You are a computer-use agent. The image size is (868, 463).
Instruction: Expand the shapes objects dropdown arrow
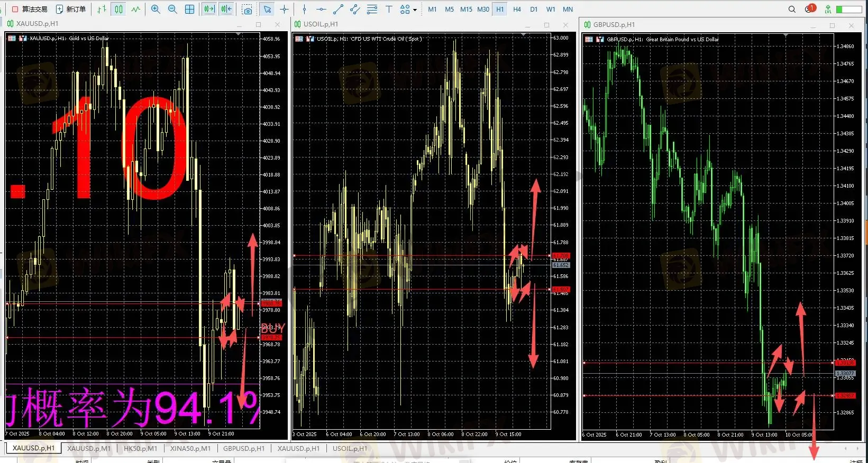click(x=415, y=10)
